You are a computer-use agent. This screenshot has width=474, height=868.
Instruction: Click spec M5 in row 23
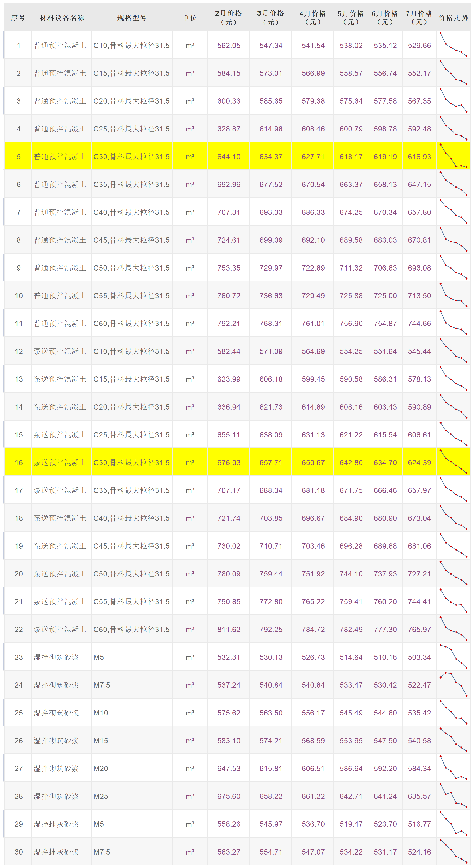98,657
